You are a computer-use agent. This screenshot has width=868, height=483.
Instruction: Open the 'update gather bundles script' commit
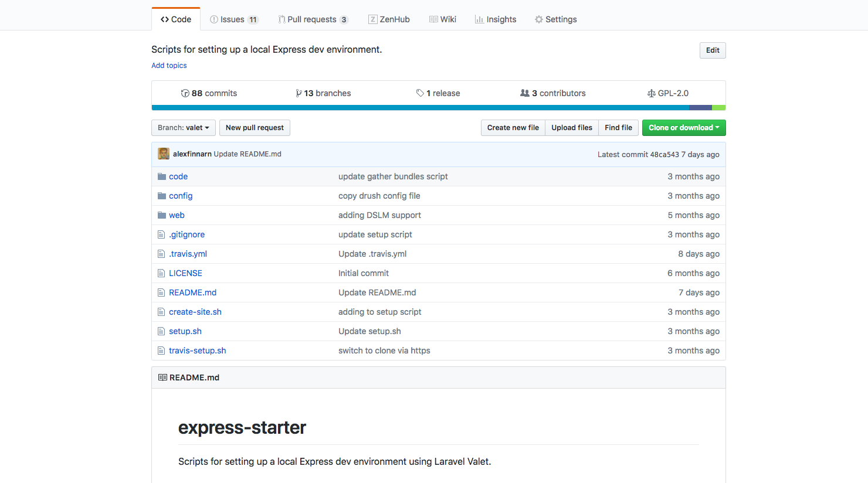393,176
